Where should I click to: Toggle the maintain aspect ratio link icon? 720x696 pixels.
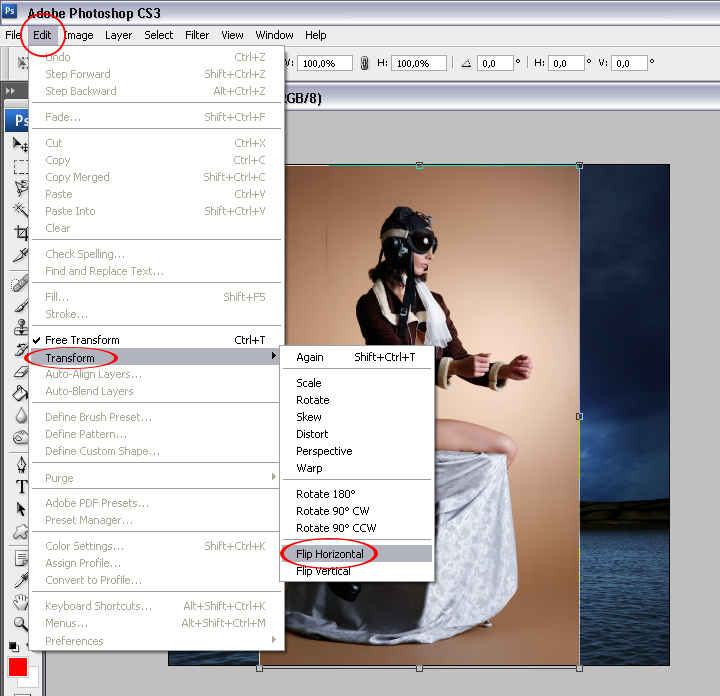pyautogui.click(x=364, y=63)
